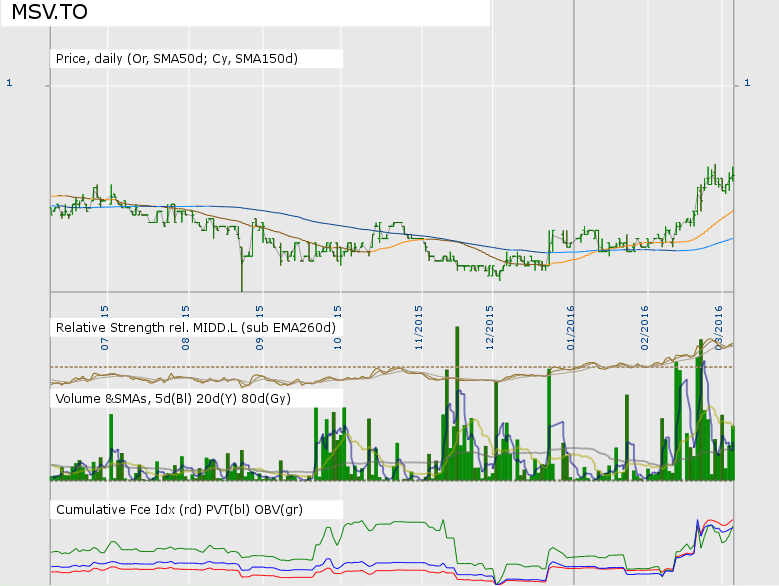Viewport: 779px width, 586px height.
Task: Click the Relative Strength rel. MIDD.L label
Action: 195,327
